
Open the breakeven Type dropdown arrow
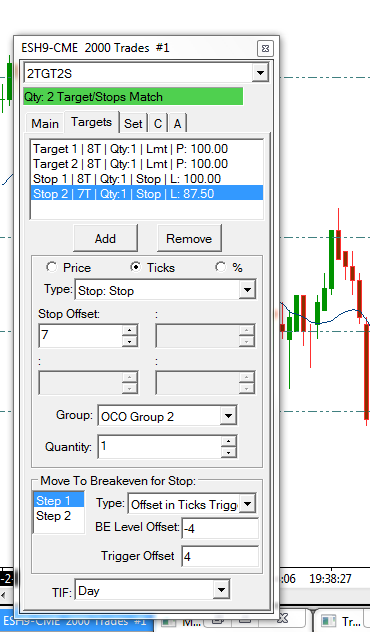tap(247, 504)
